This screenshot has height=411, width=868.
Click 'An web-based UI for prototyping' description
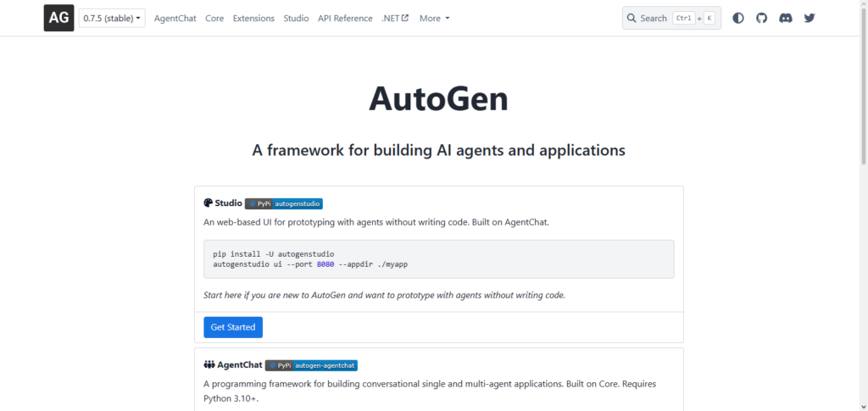pyautogui.click(x=376, y=222)
